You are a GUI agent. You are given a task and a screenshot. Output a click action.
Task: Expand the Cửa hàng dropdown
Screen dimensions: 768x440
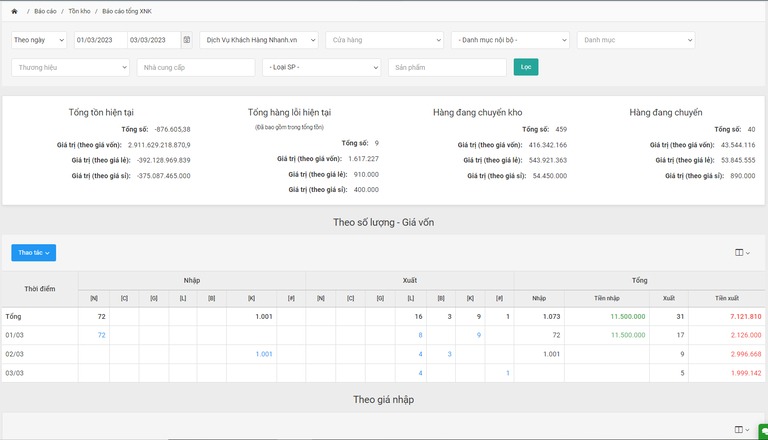coord(384,40)
